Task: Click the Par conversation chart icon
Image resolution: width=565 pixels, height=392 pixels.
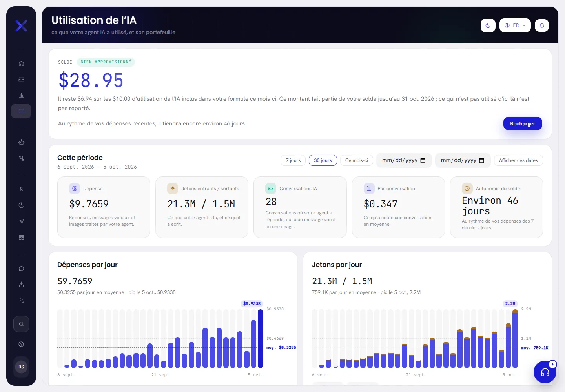Action: 369,189
